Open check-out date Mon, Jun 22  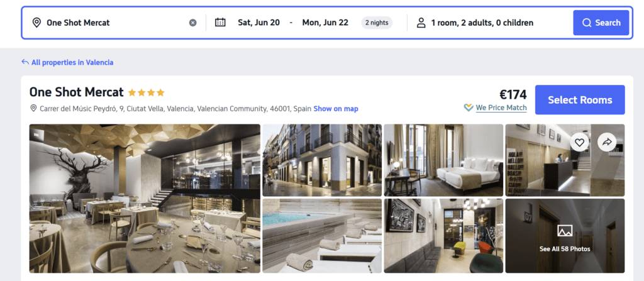[325, 23]
